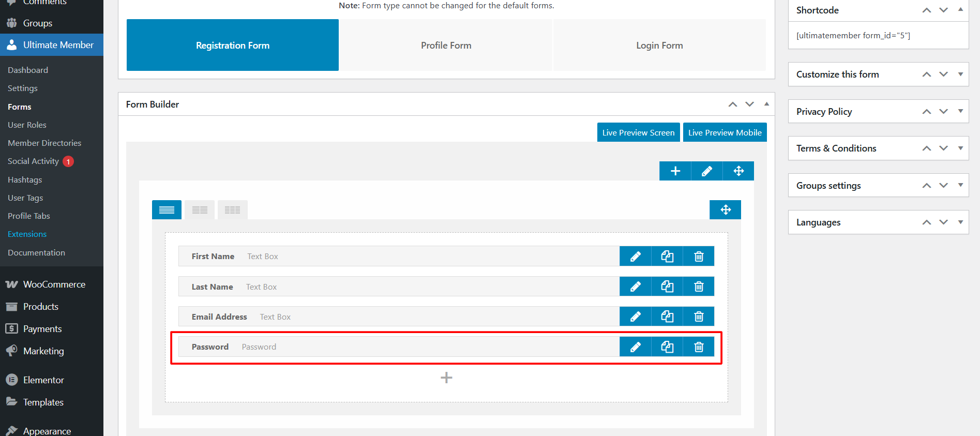
Task: Add a new field with plus sign
Action: pyautogui.click(x=446, y=378)
